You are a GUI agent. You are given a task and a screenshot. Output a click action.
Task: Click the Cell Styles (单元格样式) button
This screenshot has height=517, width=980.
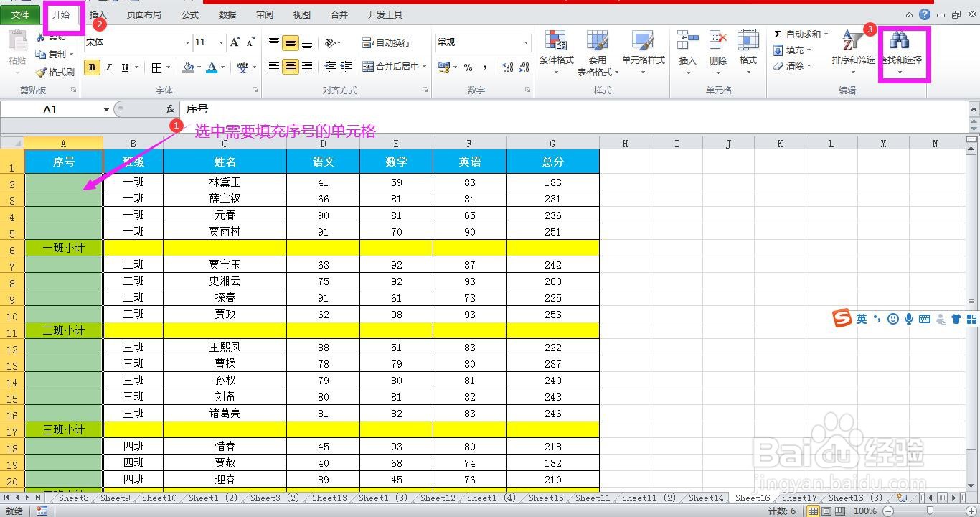tap(643, 53)
